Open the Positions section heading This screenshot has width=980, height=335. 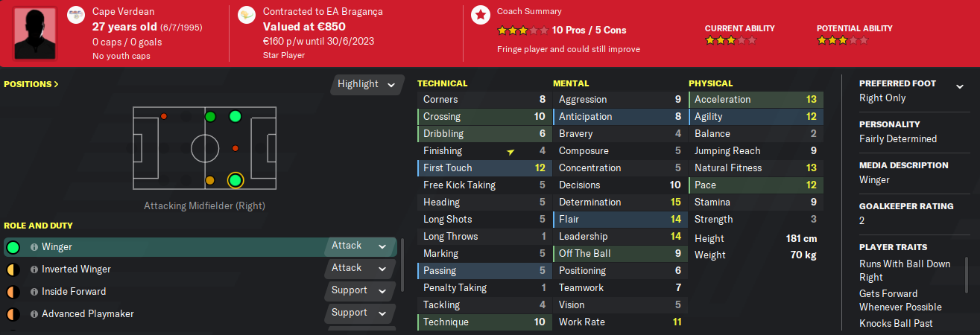click(31, 84)
